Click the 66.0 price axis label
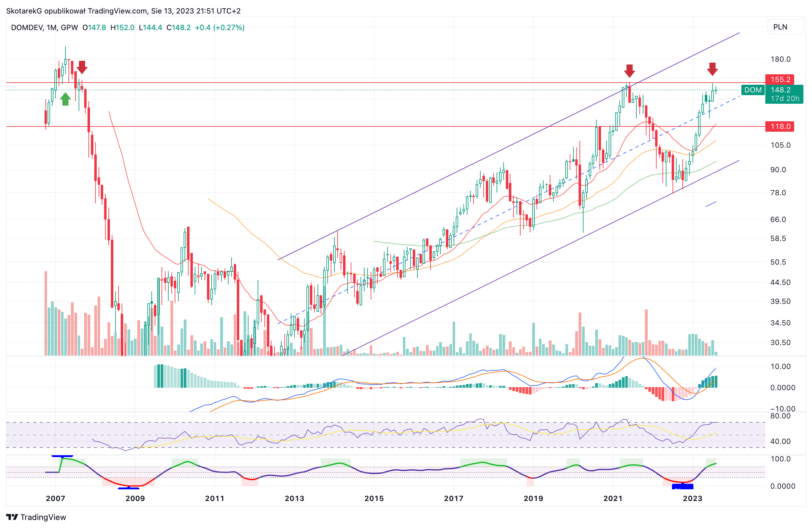The height and width of the screenshot is (528, 812). pos(778,220)
